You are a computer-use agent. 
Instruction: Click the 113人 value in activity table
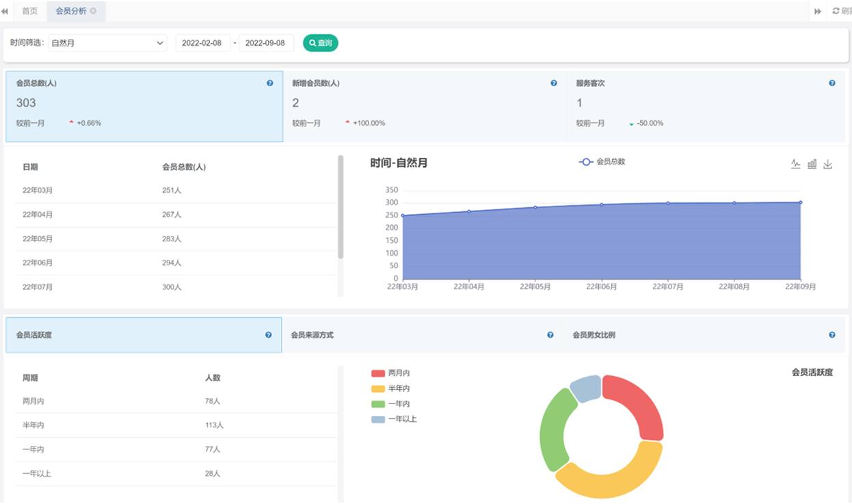[x=214, y=425]
